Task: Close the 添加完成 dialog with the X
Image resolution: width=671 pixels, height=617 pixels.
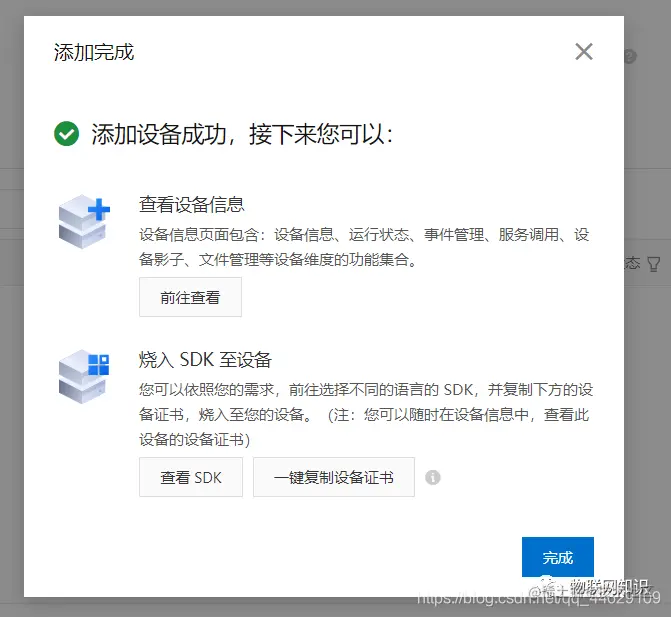Action: (584, 52)
